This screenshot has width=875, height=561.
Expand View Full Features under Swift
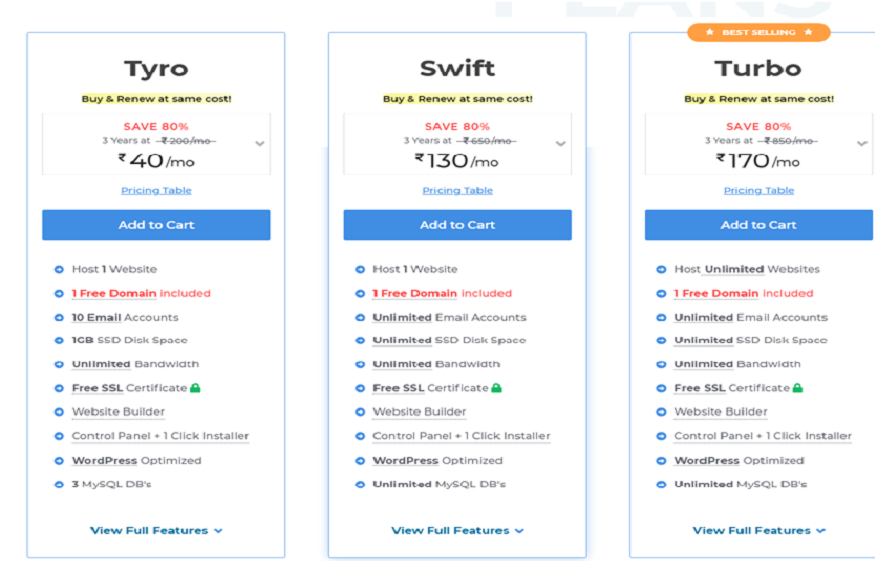tap(458, 530)
